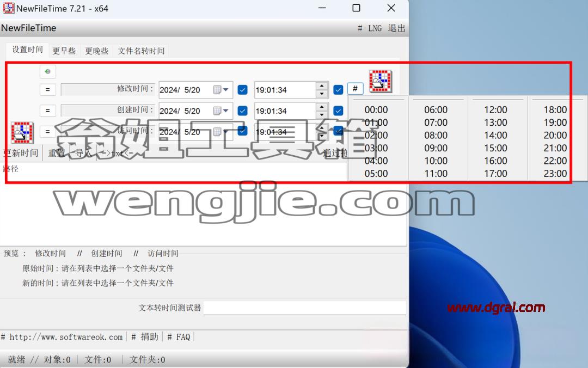Viewport: 588px width, 368px height.
Task: Select the 12:00 preset from the time list
Action: pyautogui.click(x=495, y=109)
